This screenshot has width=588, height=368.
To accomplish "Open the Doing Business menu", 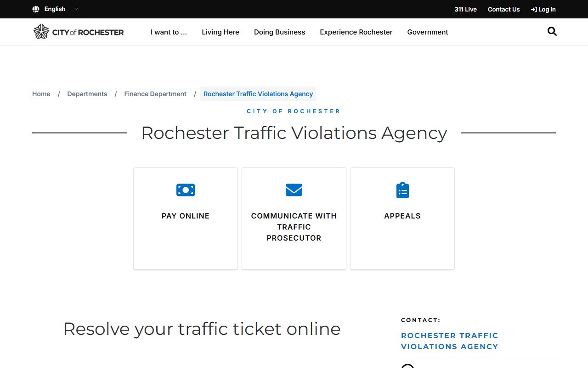I will coord(279,32).
